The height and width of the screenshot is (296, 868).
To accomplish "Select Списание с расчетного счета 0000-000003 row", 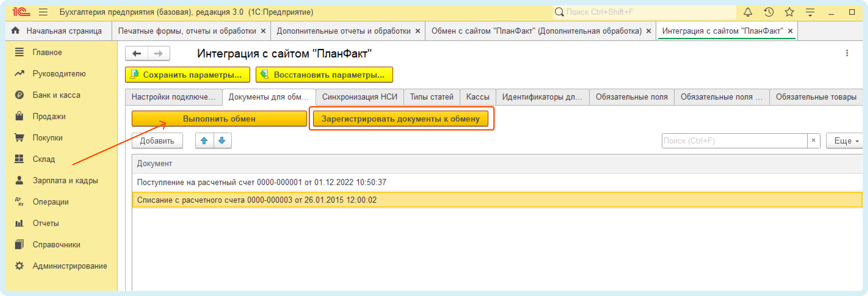I will point(497,200).
